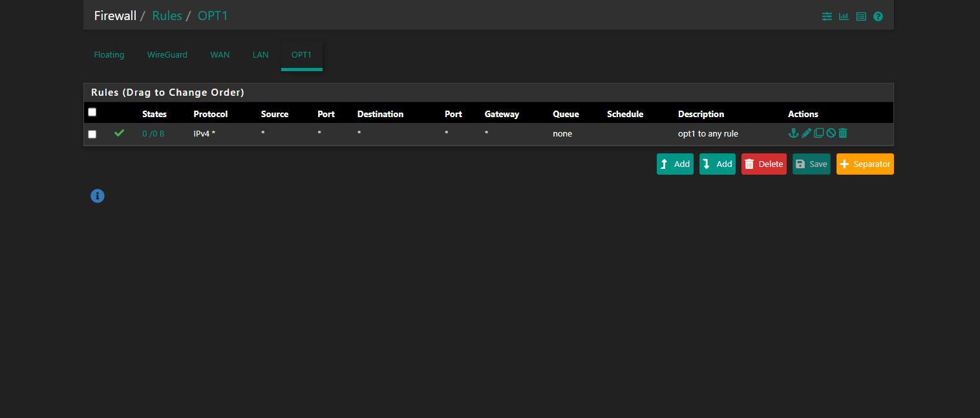The image size is (980, 418).
Task: Click the 'none' queue value
Action: (x=562, y=134)
